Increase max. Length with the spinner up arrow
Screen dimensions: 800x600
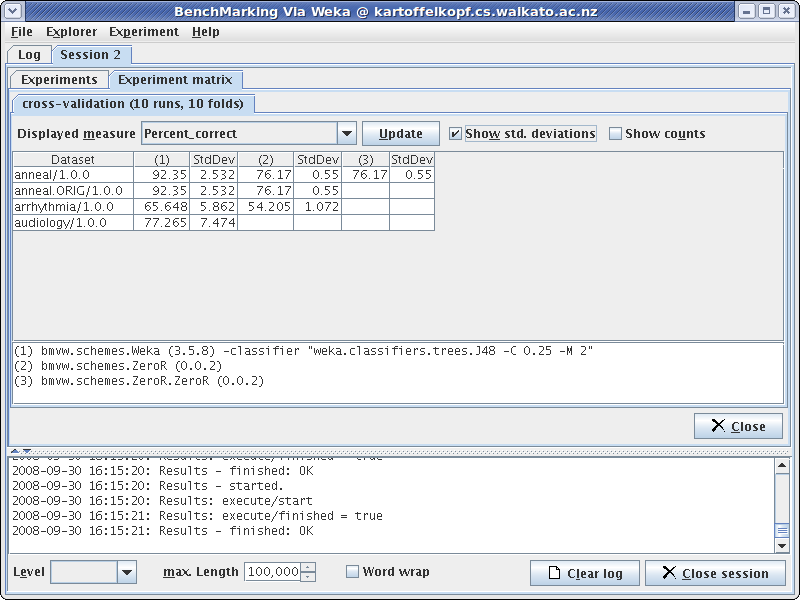point(308,567)
